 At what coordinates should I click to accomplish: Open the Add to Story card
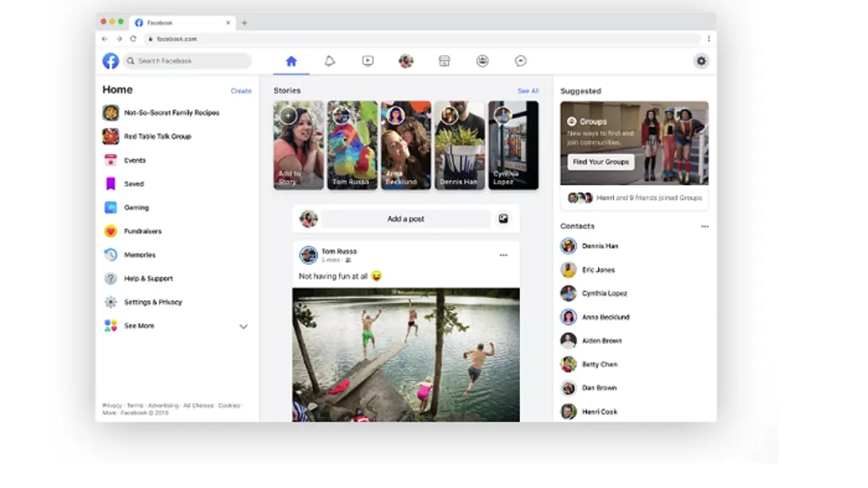point(299,145)
